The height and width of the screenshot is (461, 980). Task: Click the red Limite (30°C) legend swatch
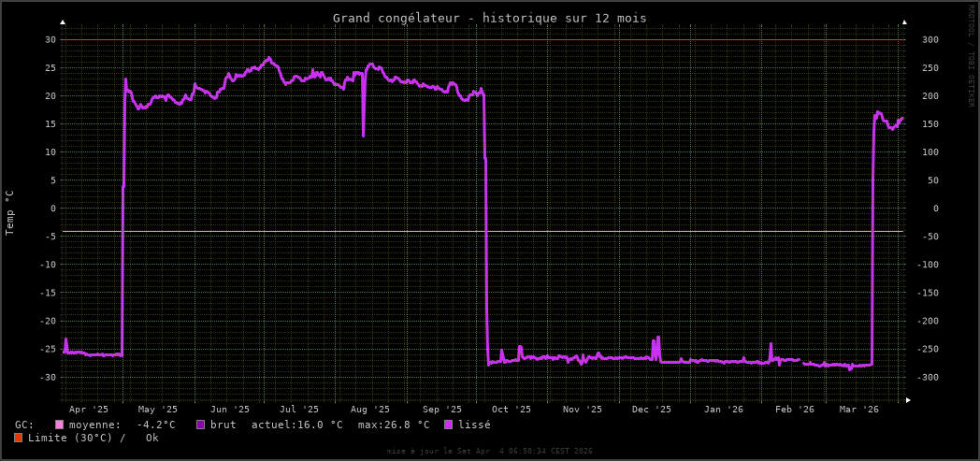(19, 438)
